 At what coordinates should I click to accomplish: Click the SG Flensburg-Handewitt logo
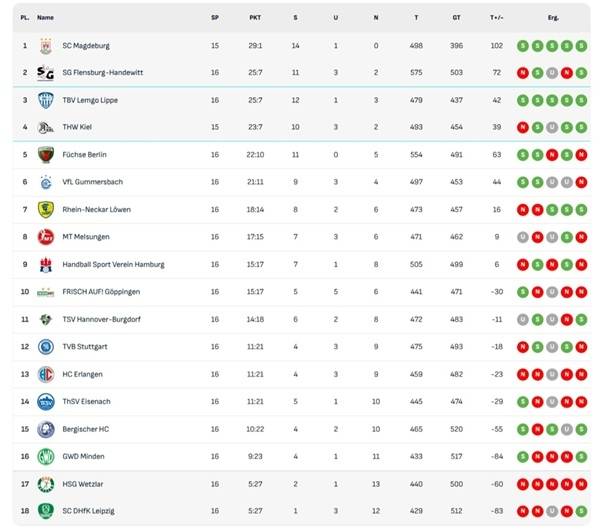[x=45, y=72]
